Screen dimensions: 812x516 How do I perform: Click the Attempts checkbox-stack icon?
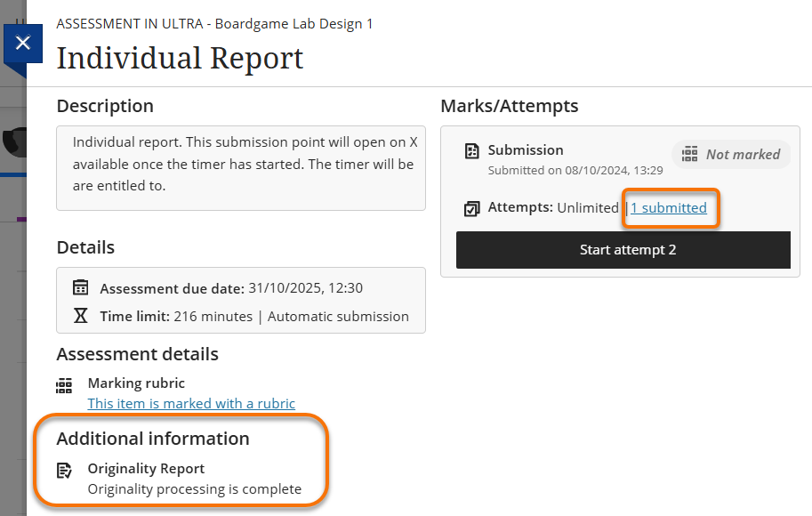point(472,208)
